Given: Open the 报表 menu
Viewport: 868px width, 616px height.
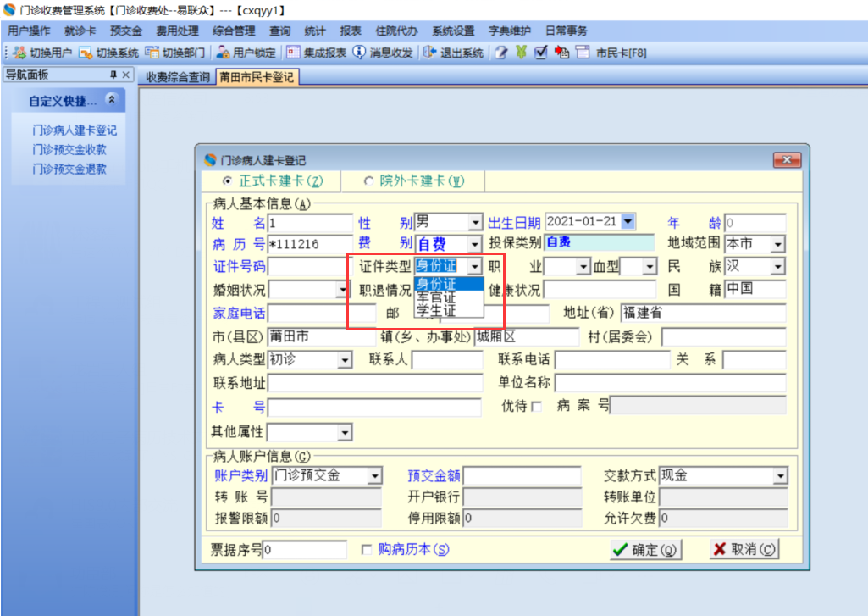Looking at the screenshot, I should pos(351,31).
